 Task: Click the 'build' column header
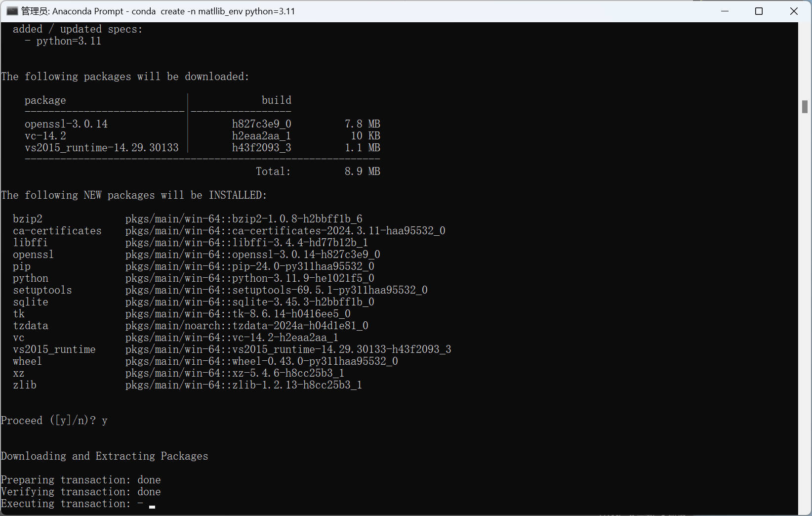tap(277, 100)
